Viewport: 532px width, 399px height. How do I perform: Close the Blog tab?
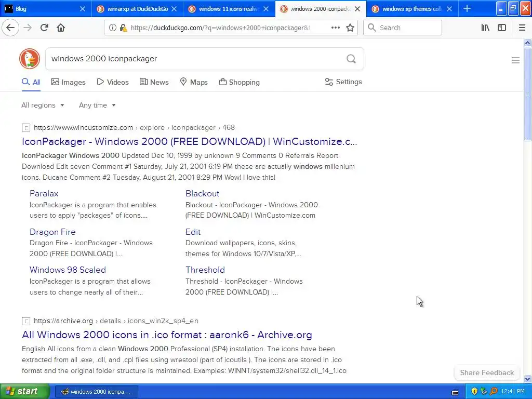(x=83, y=9)
